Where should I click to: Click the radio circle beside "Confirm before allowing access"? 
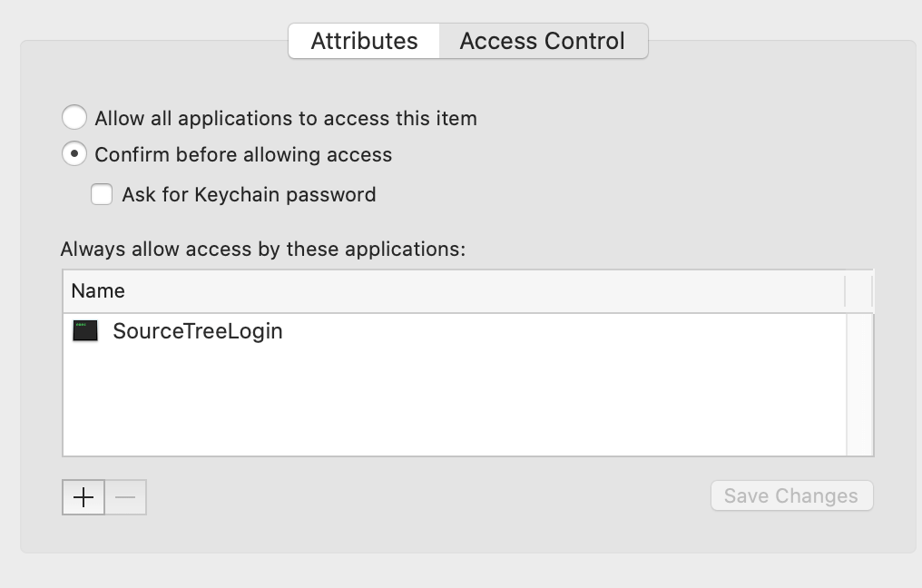[74, 154]
